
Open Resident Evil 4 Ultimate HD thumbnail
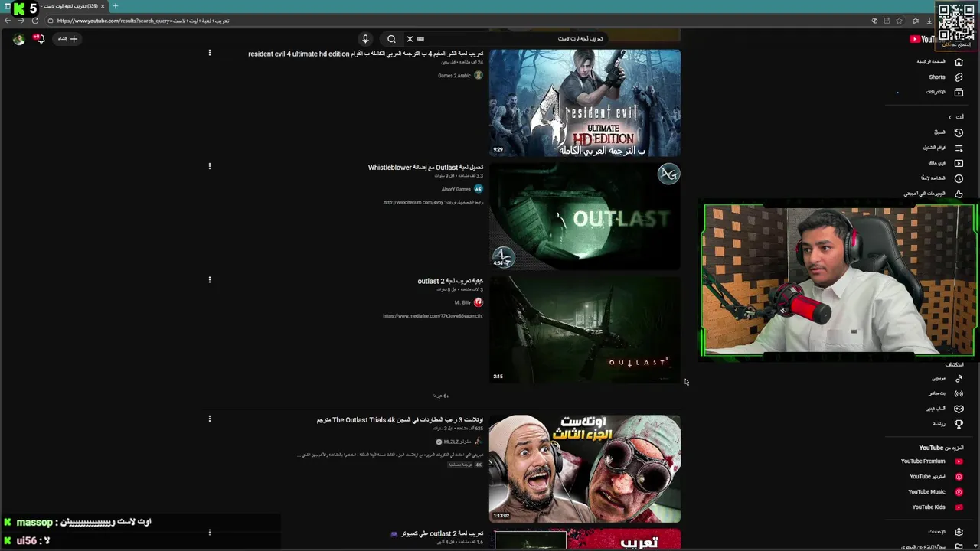585,103
